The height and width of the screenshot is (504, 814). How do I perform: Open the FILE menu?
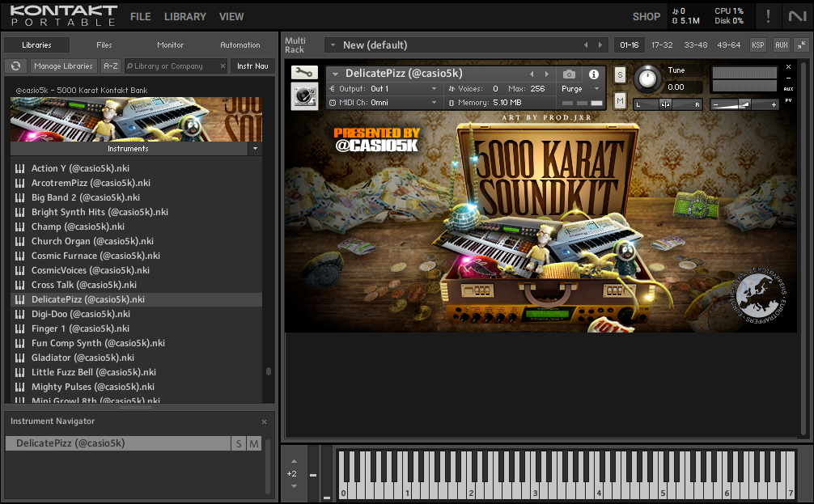point(140,17)
